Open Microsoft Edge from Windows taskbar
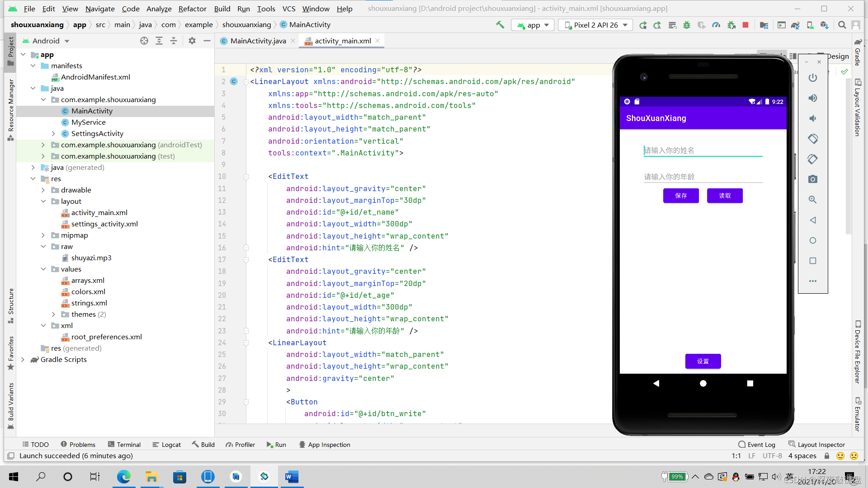This screenshot has width=868, height=488. pos(123,477)
